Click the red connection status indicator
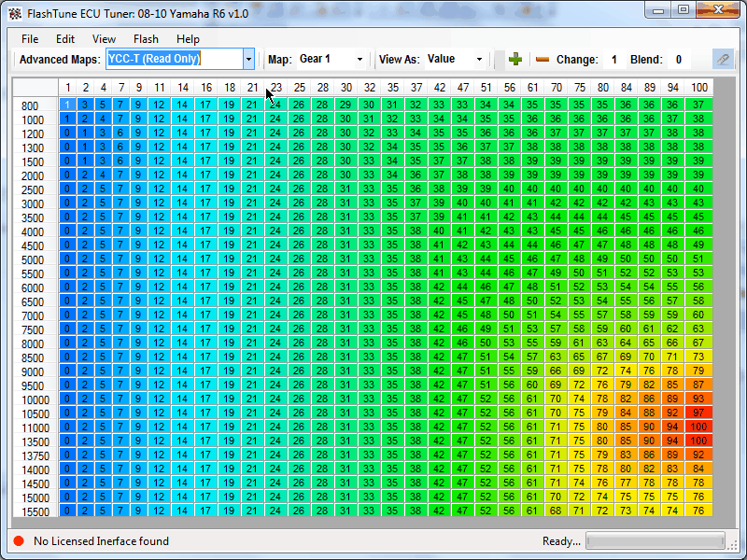747x560 pixels. [x=19, y=541]
